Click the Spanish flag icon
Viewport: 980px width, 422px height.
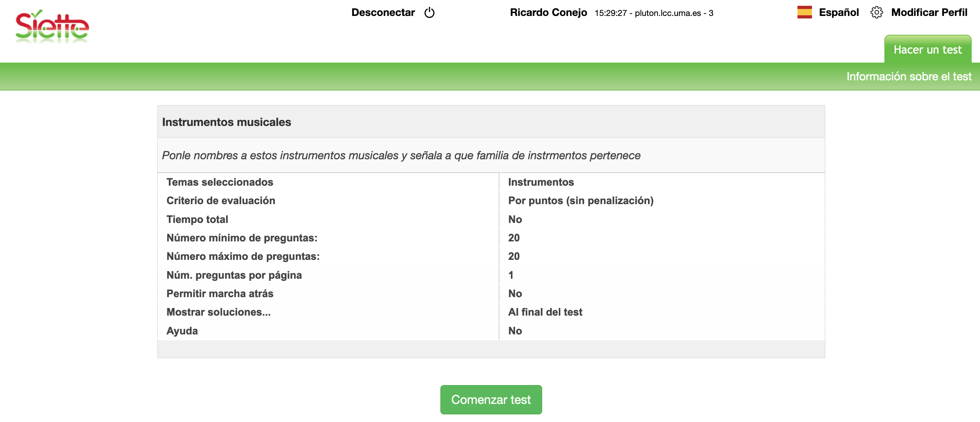click(x=804, y=13)
